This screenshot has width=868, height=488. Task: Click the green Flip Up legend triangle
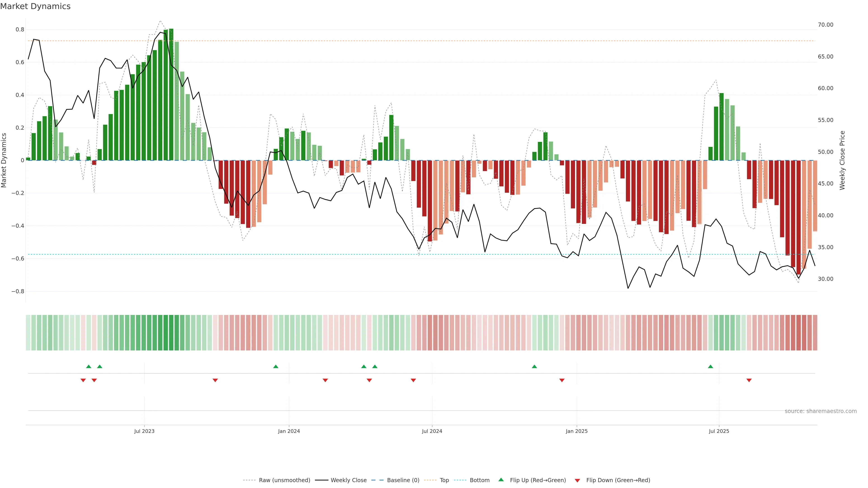[501, 480]
